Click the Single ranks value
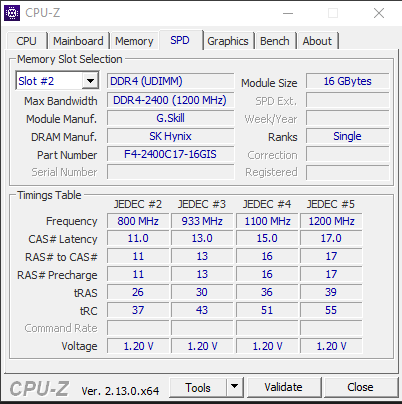 pyautogui.click(x=347, y=136)
